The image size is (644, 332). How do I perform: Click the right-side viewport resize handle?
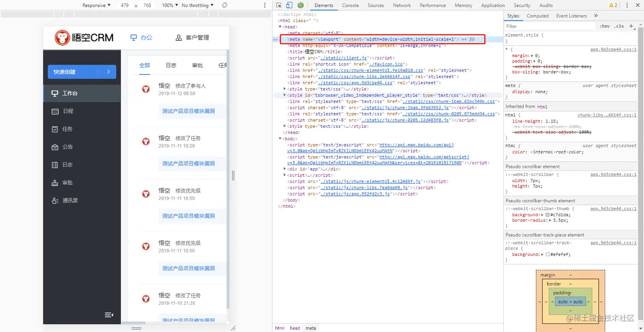tap(233, 175)
